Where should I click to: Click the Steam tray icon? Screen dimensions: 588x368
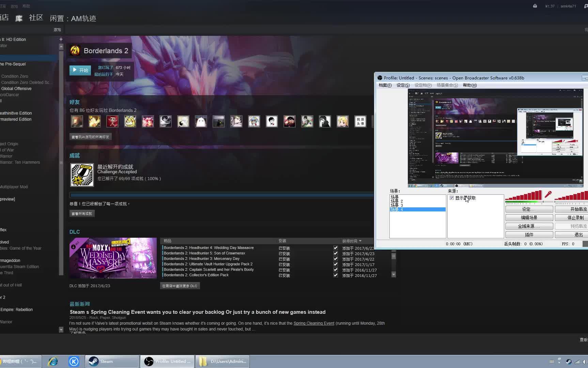tap(569, 362)
